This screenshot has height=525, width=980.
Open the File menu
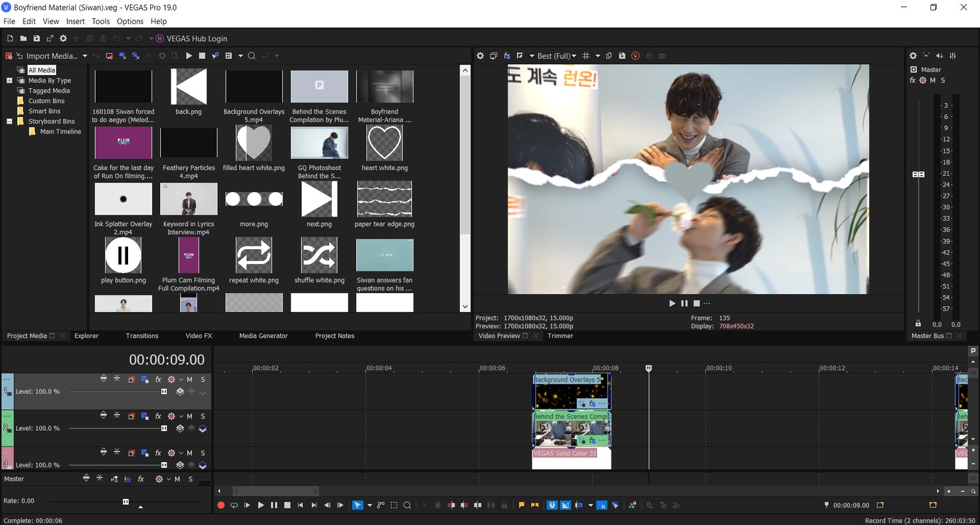click(9, 22)
